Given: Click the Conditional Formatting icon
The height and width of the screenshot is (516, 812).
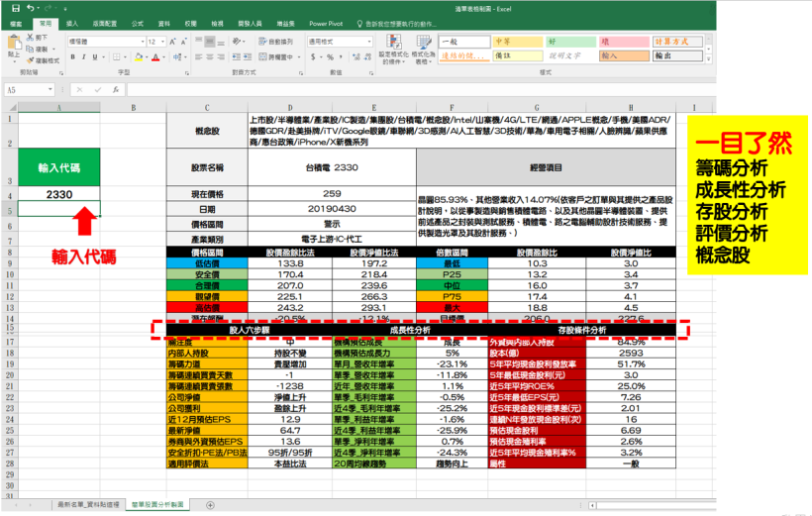Looking at the screenshot, I should (393, 43).
